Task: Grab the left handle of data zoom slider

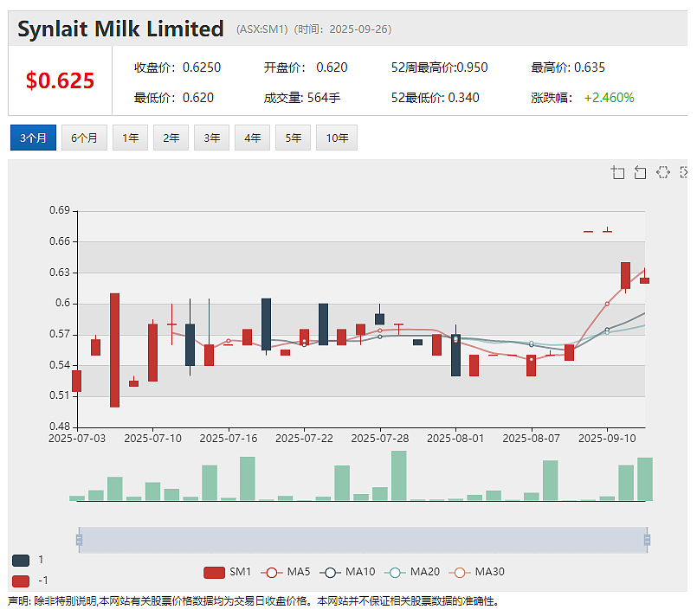Action: [79, 540]
